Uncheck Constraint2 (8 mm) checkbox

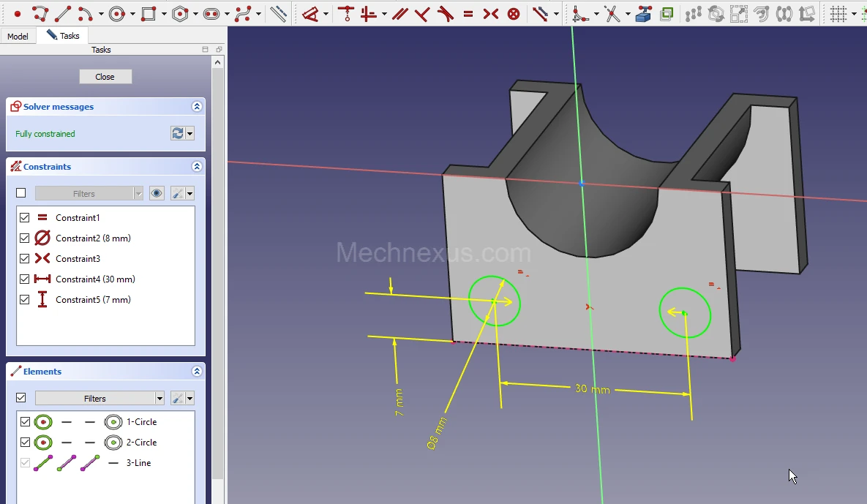pos(25,238)
